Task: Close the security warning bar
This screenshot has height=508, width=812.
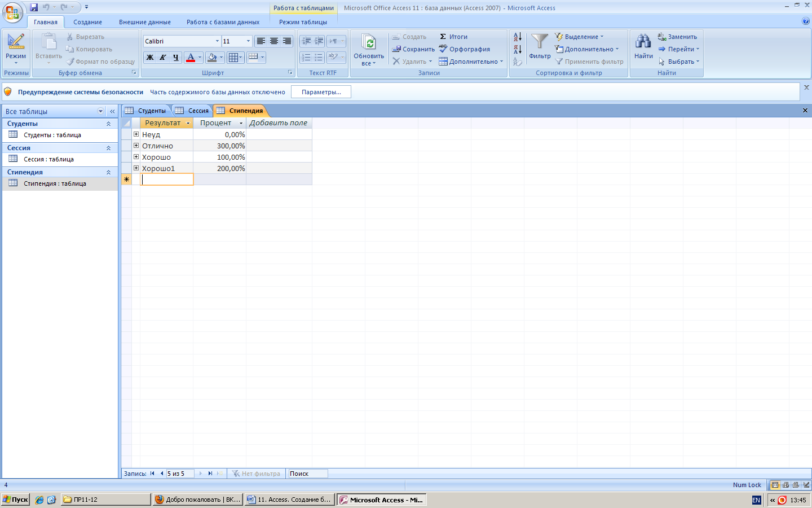Action: [806, 87]
